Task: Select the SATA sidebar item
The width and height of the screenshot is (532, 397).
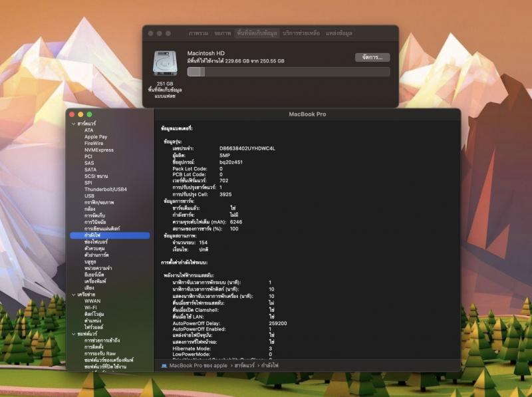Action: point(90,170)
